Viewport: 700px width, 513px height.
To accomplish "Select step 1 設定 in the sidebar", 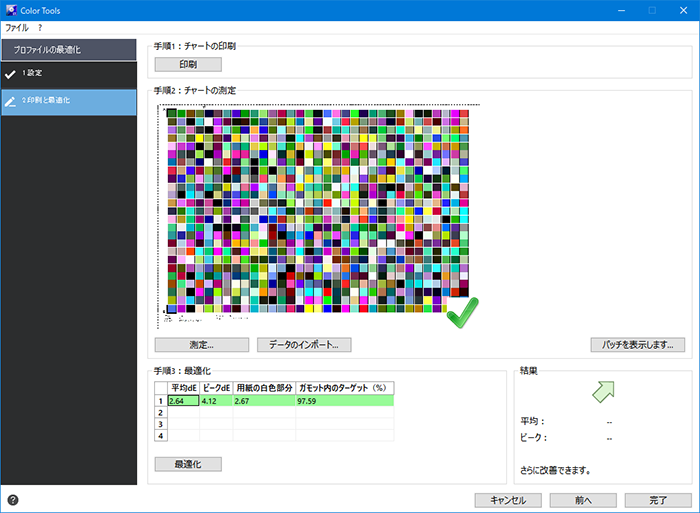I will coord(69,74).
